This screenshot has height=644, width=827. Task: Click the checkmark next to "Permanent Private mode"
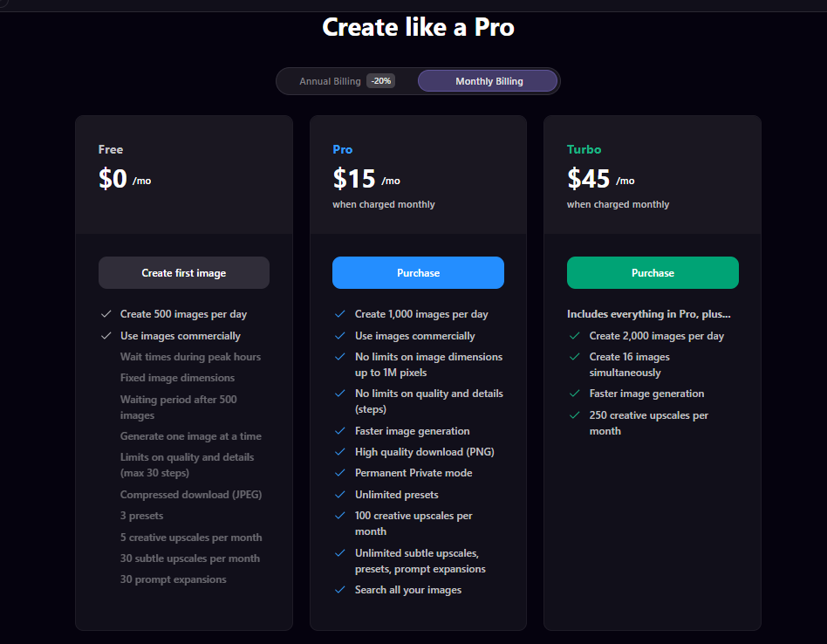pyautogui.click(x=340, y=473)
